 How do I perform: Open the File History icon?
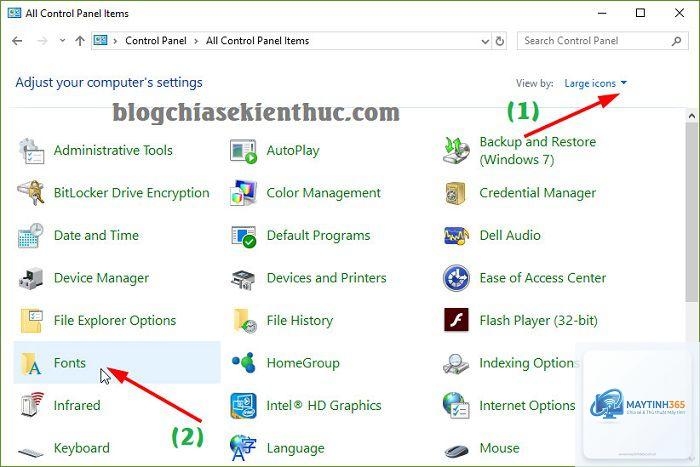[245, 321]
